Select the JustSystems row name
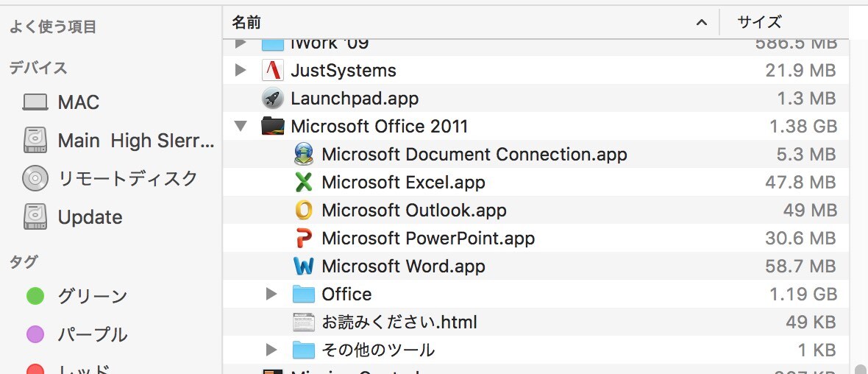This screenshot has width=868, height=374. tap(344, 71)
